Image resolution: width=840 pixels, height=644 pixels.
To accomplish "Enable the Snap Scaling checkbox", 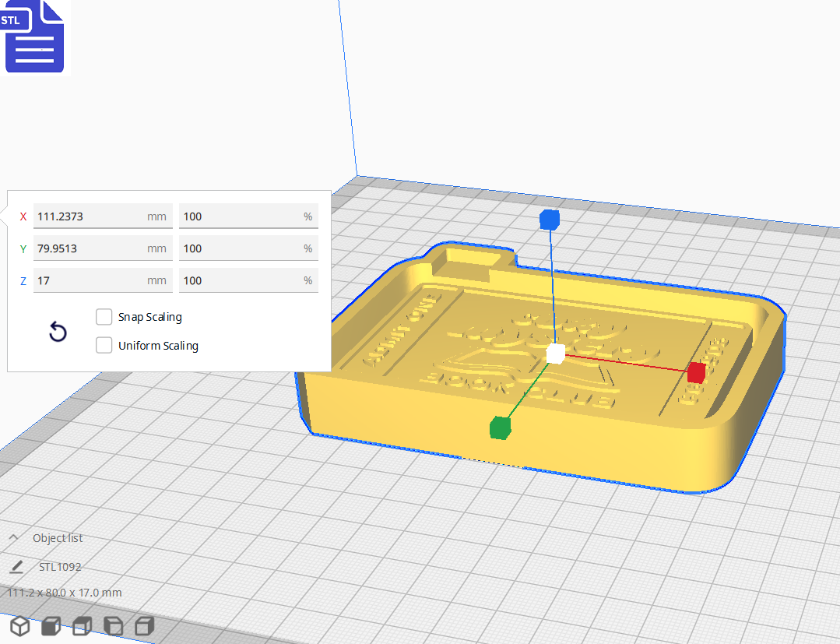I will pos(104,317).
